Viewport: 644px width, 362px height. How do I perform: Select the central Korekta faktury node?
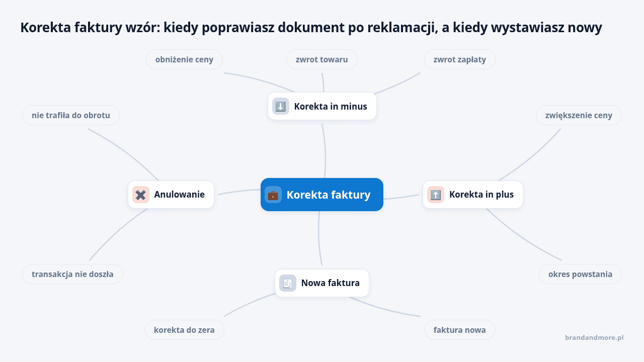[x=322, y=195]
